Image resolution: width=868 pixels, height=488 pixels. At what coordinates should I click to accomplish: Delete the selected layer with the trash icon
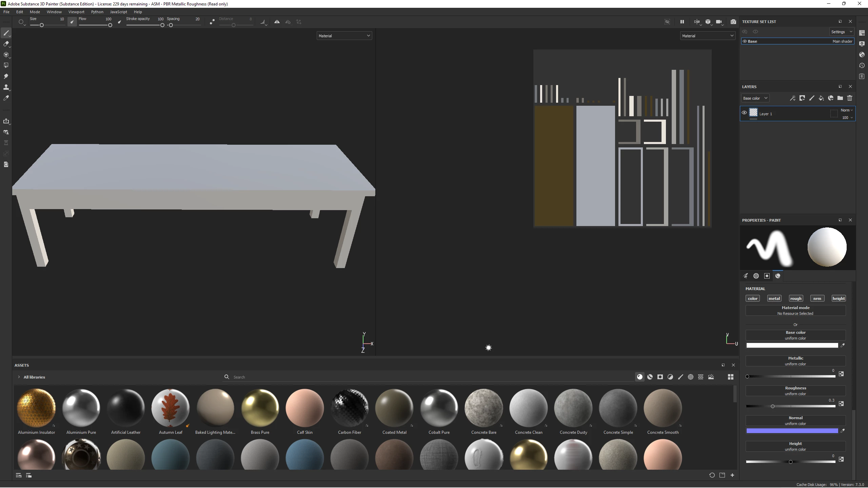tap(850, 98)
